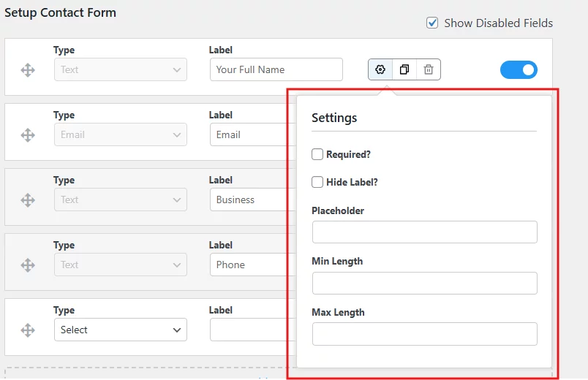The height and width of the screenshot is (380, 588).
Task: Click the move handle of the Email row
Action: 28,135
